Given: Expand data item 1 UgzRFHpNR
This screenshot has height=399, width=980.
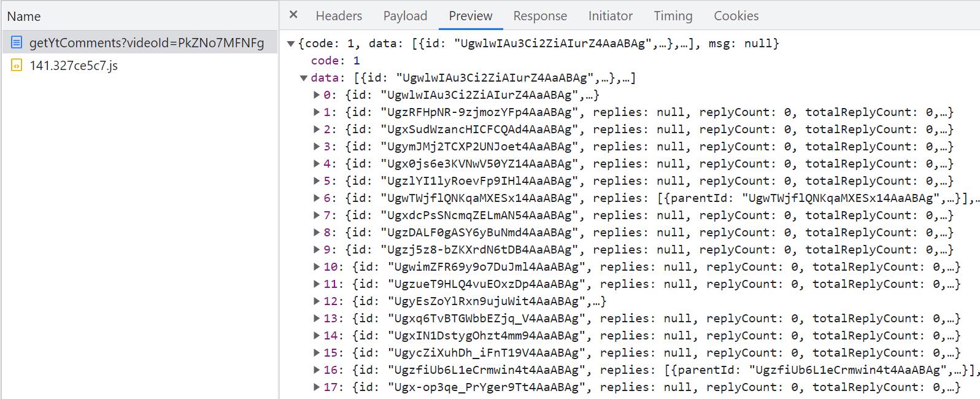Looking at the screenshot, I should [x=317, y=112].
